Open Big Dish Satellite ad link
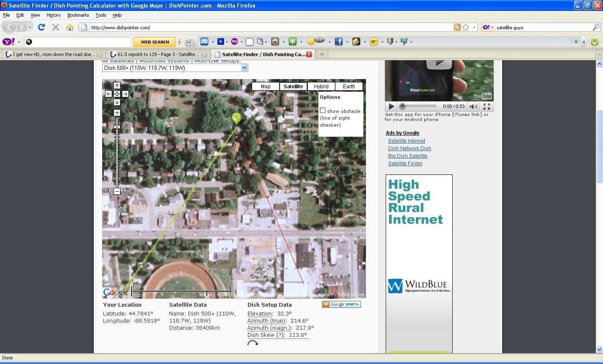603x364 pixels. pyautogui.click(x=408, y=156)
